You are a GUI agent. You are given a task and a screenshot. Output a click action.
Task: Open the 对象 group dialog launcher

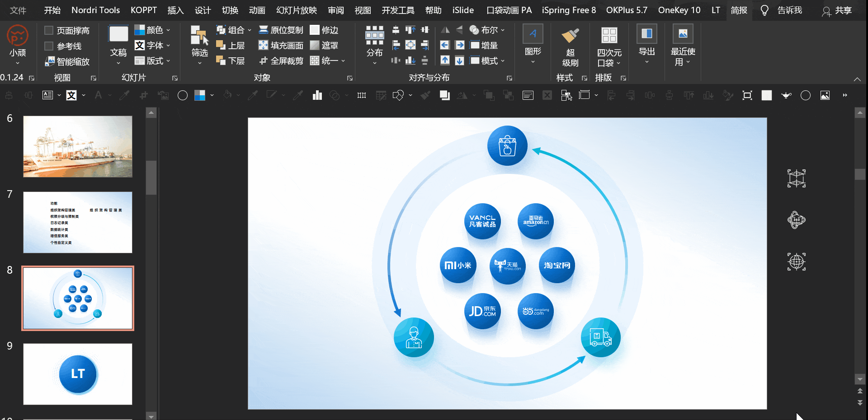(350, 78)
